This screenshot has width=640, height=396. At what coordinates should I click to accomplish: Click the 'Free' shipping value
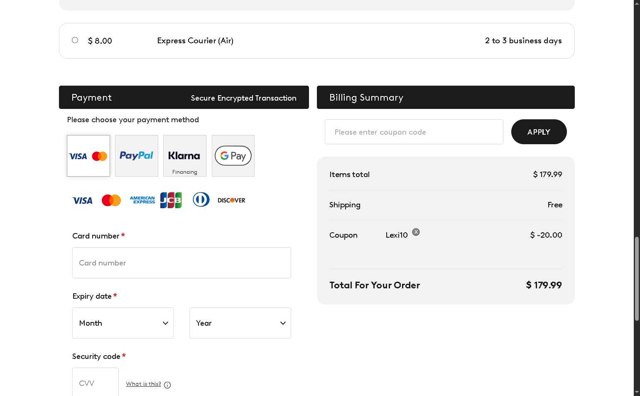[555, 205]
